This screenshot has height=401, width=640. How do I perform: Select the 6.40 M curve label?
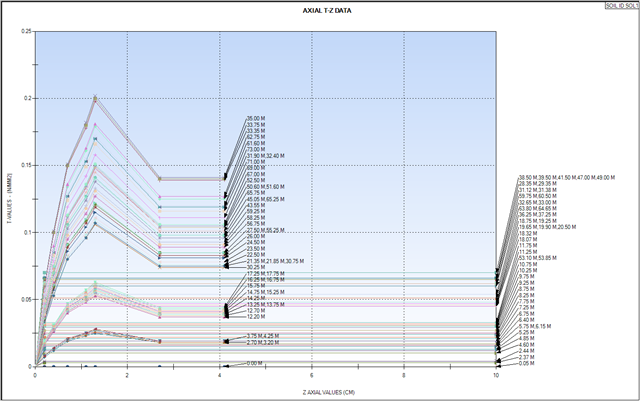[527, 320]
